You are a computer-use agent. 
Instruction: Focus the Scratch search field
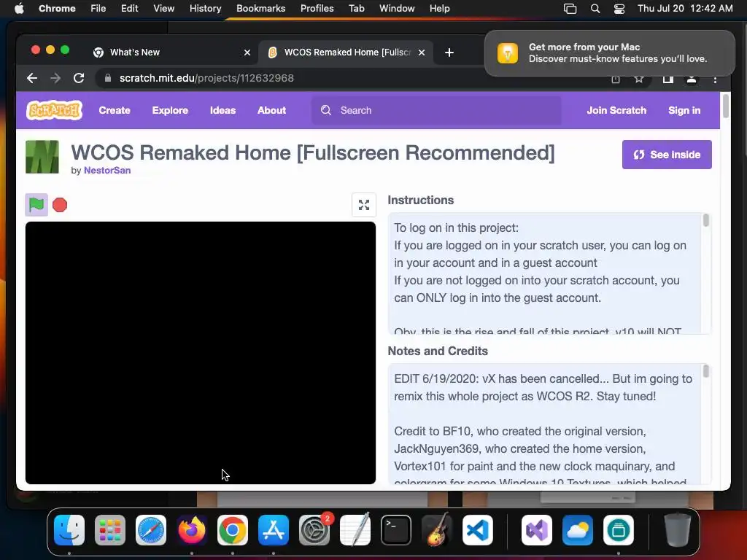click(x=436, y=110)
